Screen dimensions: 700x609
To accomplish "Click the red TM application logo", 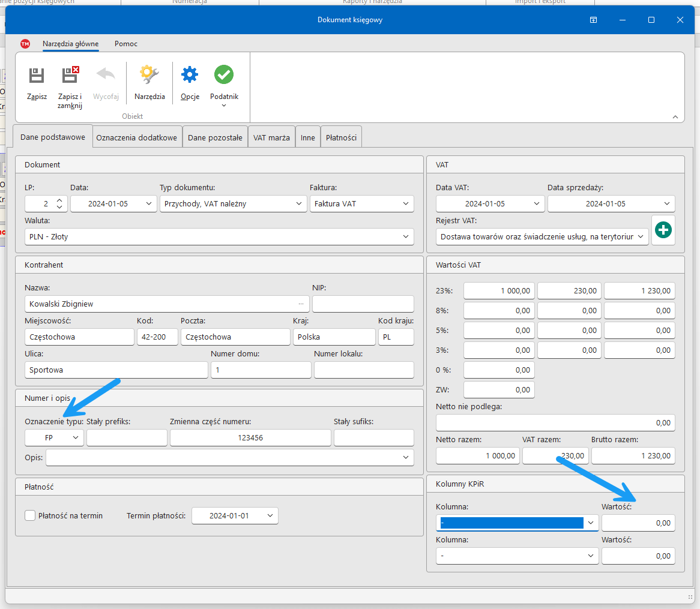I will [x=25, y=44].
